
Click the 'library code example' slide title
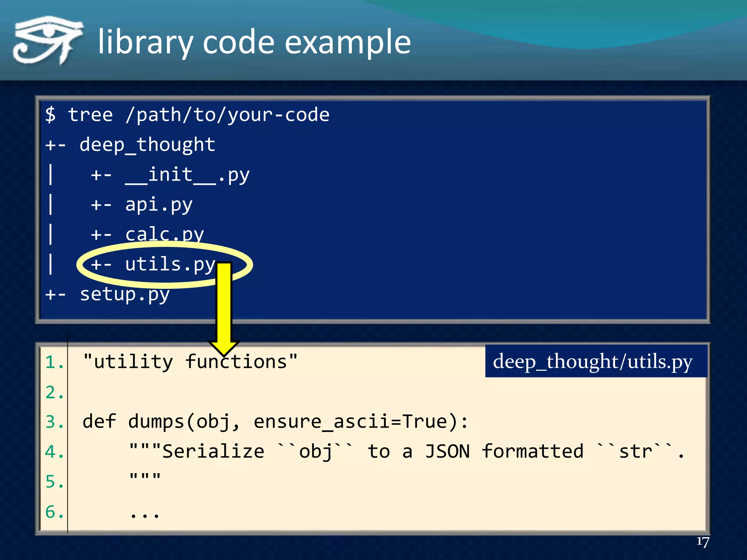(255, 43)
